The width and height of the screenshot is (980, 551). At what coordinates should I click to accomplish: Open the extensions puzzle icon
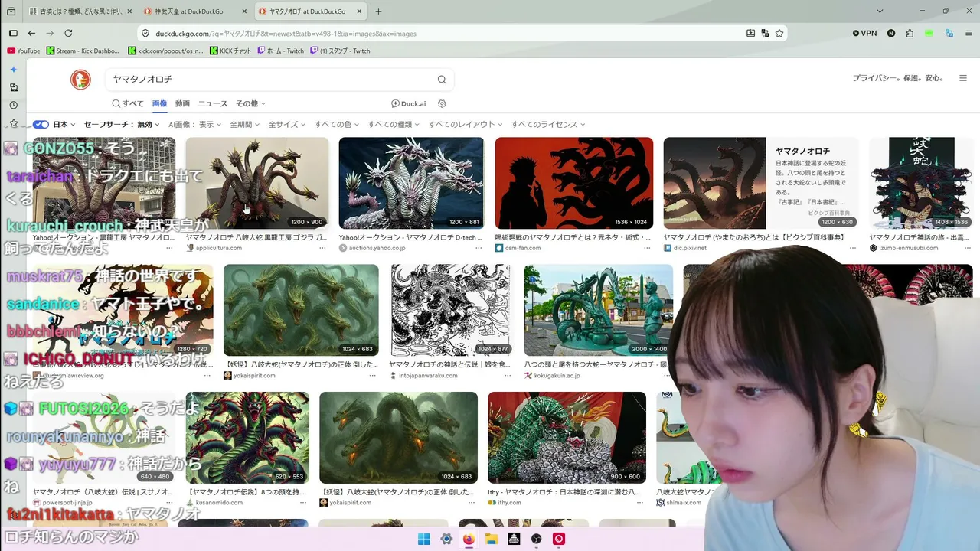click(x=910, y=33)
